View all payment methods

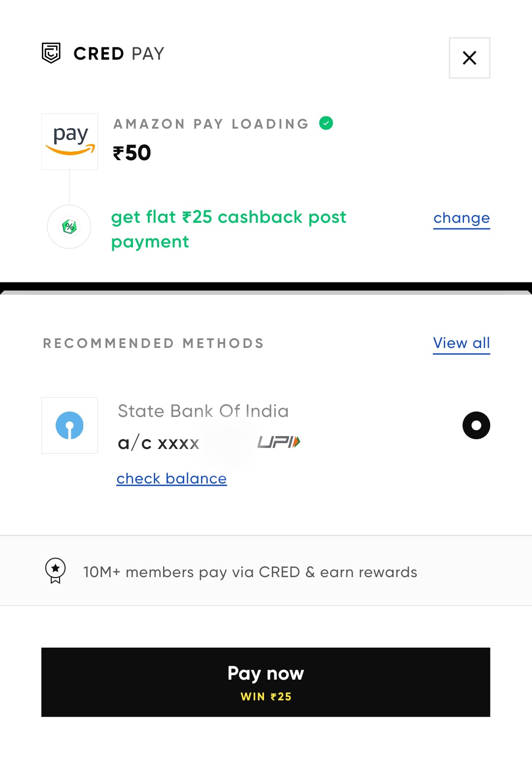pos(461,343)
